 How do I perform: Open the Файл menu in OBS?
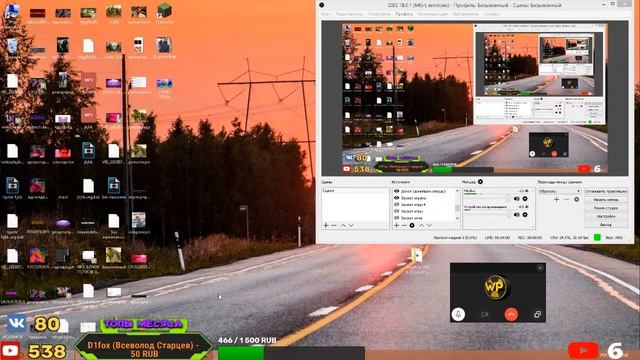(x=326, y=14)
